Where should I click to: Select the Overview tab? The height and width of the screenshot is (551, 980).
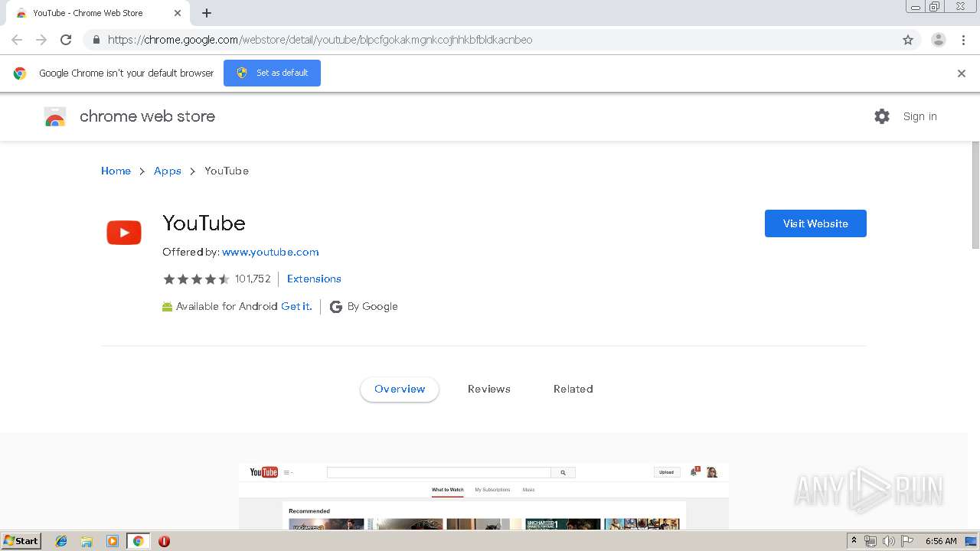tap(400, 390)
